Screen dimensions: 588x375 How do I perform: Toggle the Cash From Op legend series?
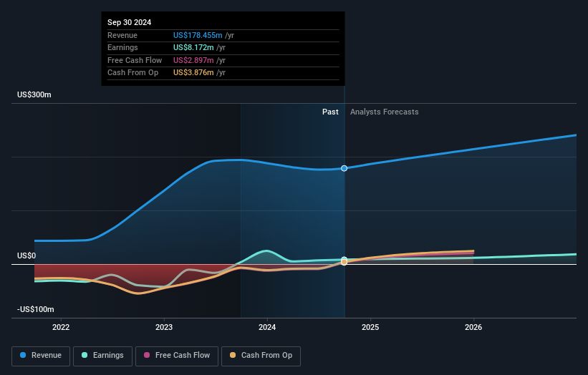pos(261,356)
